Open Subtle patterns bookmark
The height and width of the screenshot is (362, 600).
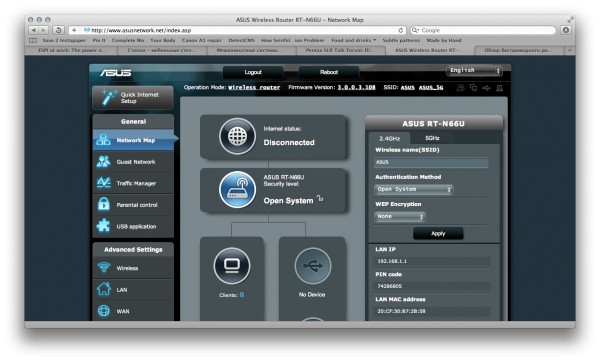(x=401, y=40)
